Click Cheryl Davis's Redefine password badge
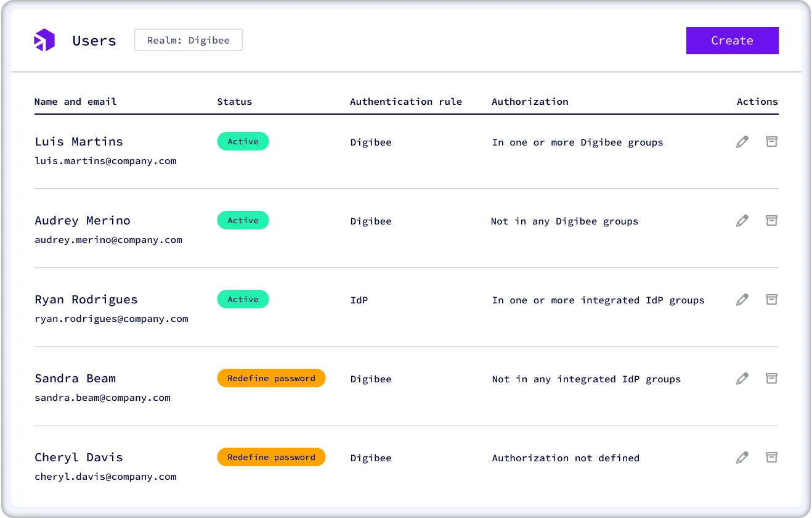 tap(271, 458)
